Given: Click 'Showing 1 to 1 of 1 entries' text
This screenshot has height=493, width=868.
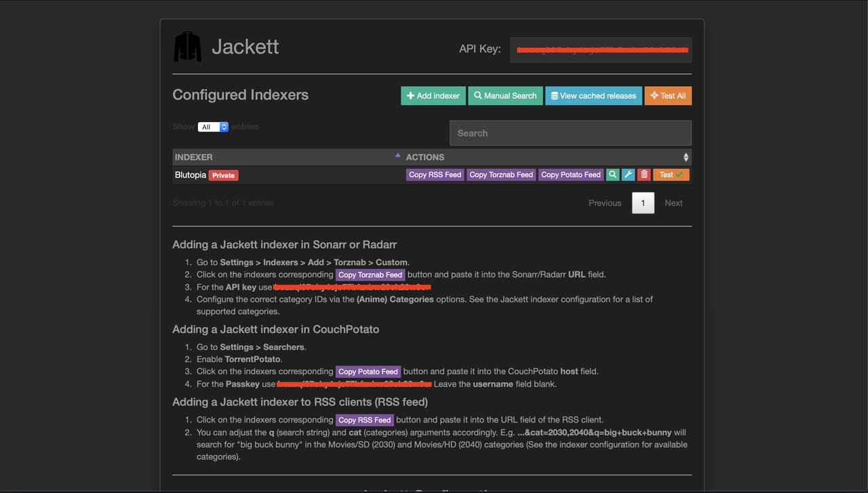Looking at the screenshot, I should [x=223, y=203].
